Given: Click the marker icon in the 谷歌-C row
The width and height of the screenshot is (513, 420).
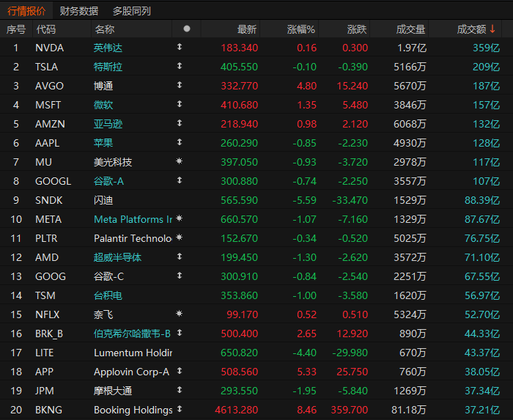Looking at the screenshot, I should [x=180, y=276].
